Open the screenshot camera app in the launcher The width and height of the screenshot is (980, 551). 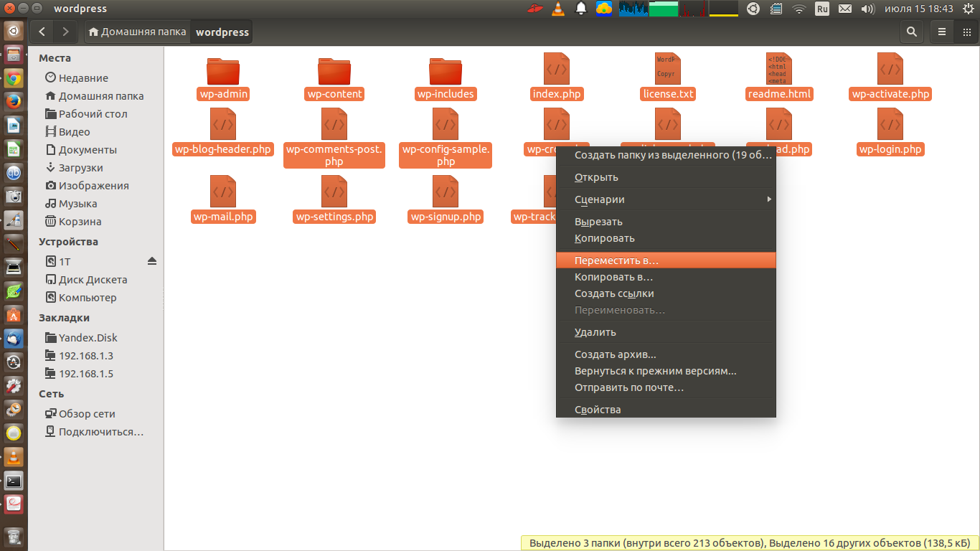14,197
